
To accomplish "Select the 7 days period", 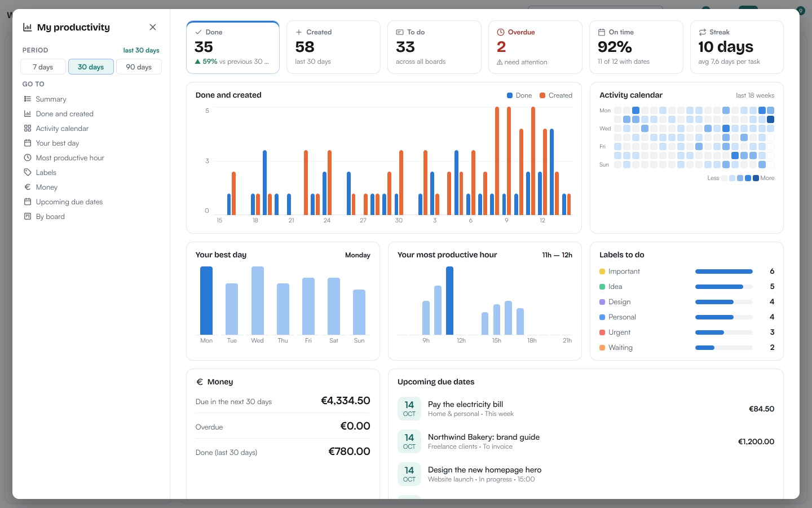I will click(43, 67).
